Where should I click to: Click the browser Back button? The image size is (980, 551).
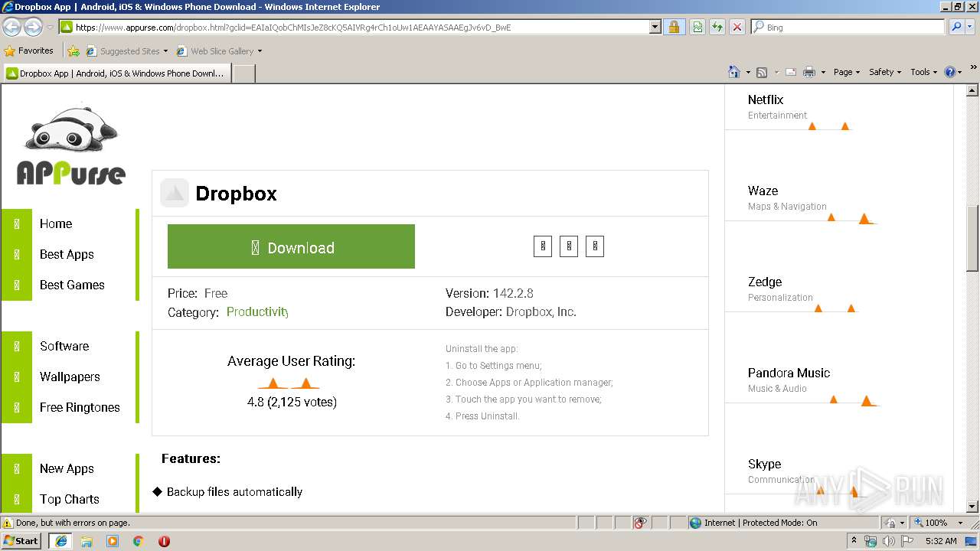(11, 27)
